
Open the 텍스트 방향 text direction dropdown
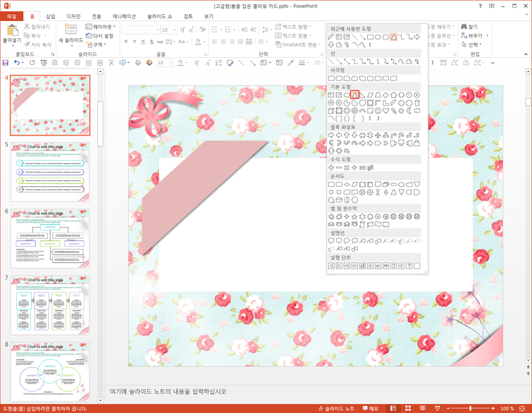point(293,27)
